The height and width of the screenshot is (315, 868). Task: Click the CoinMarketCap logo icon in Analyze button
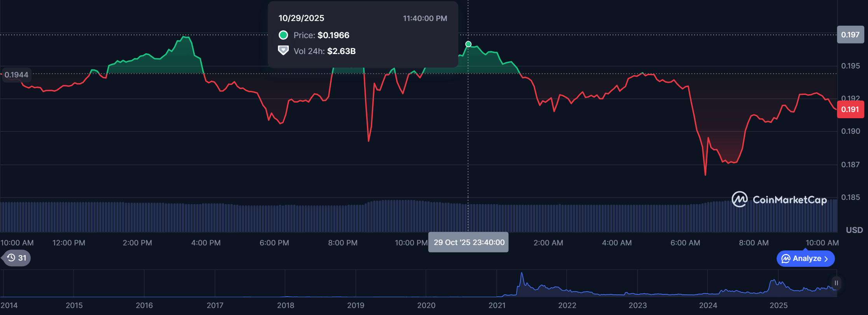[786, 259]
